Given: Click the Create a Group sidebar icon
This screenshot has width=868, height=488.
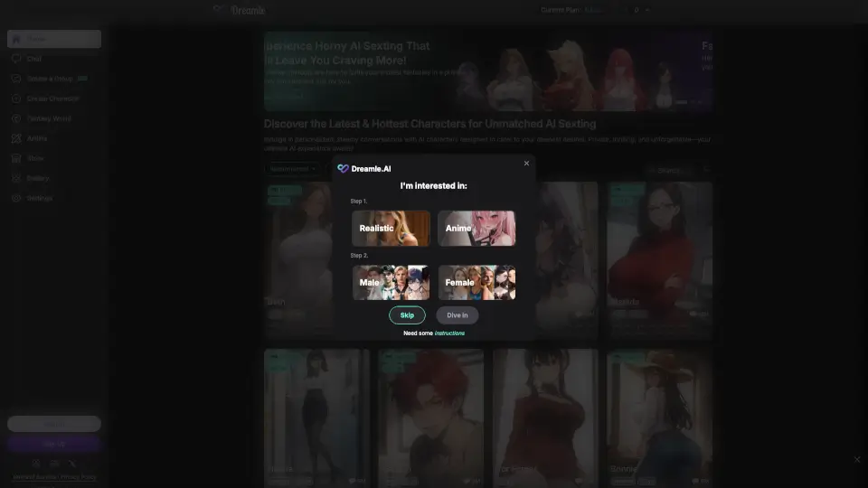Looking at the screenshot, I should 17,79.
